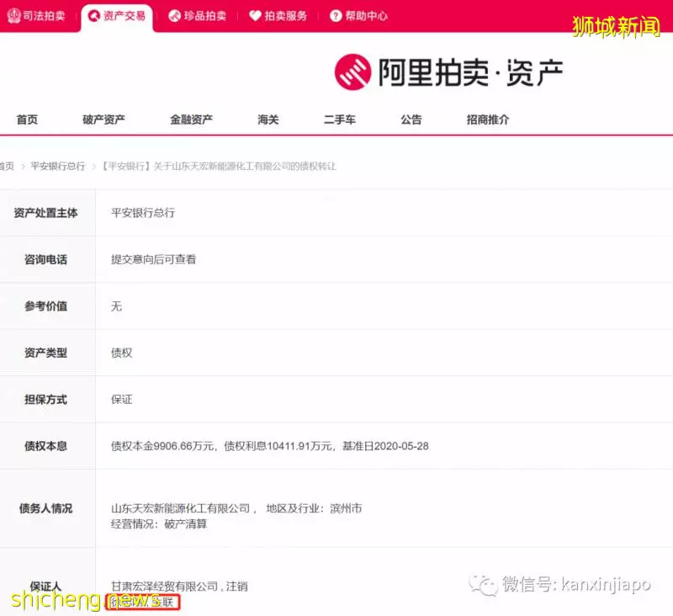Image resolution: width=673 pixels, height=616 pixels.
Task: Click the 债权本息 row label
Action: pos(45,447)
